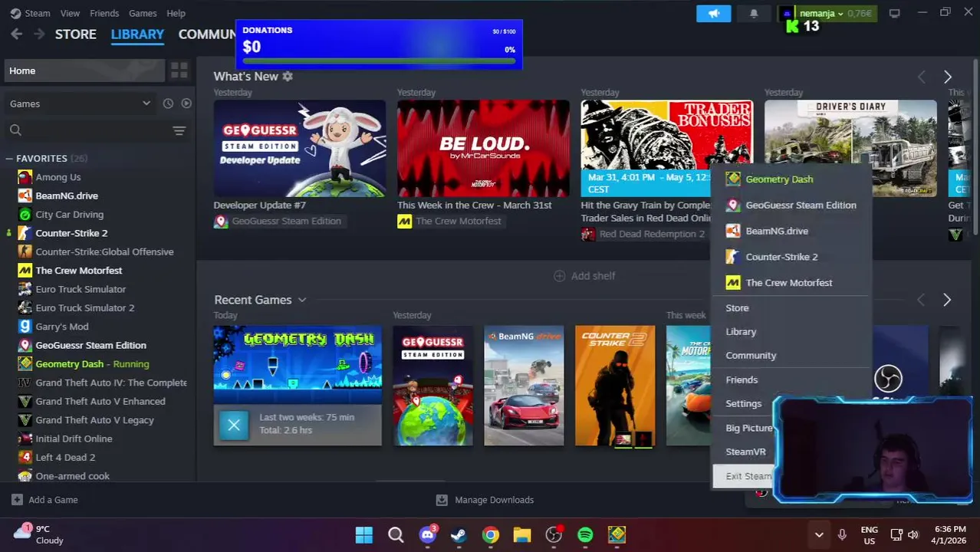The height and width of the screenshot is (552, 980).
Task: Open GeoGuessr Developer Update #7 news thumbnail
Action: click(300, 148)
